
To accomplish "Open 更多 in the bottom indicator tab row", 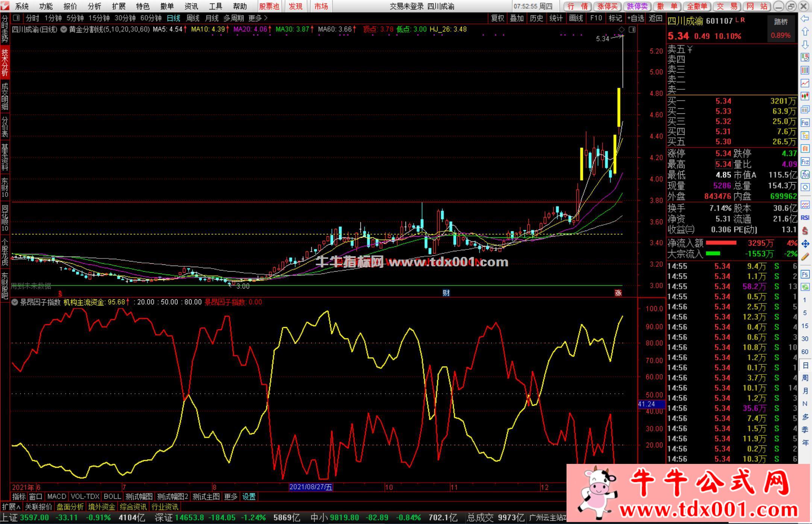I will (230, 497).
